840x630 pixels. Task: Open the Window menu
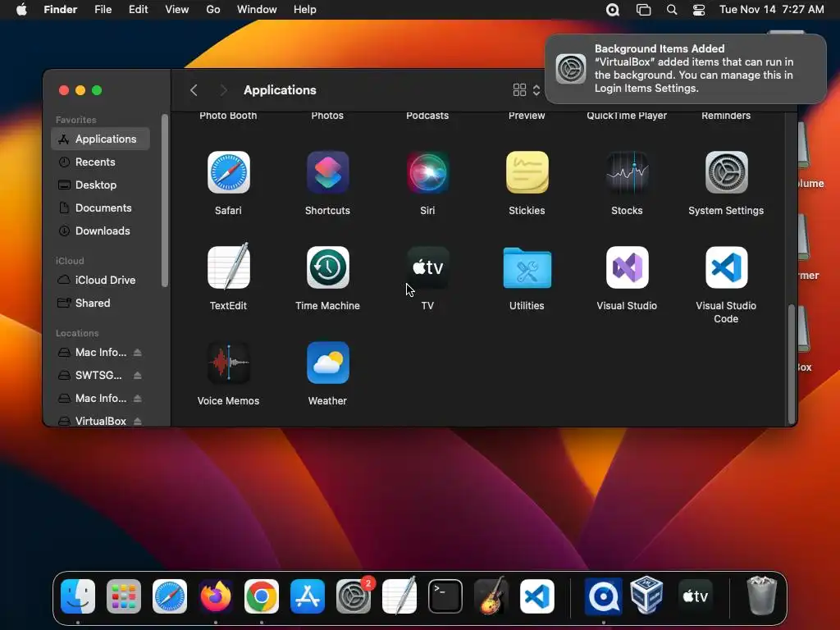[x=257, y=10]
